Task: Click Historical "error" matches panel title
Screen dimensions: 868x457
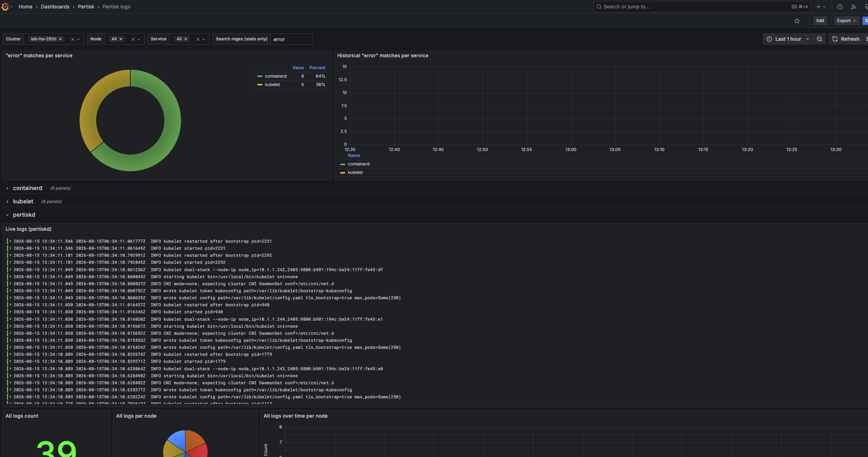Action: pyautogui.click(x=383, y=56)
